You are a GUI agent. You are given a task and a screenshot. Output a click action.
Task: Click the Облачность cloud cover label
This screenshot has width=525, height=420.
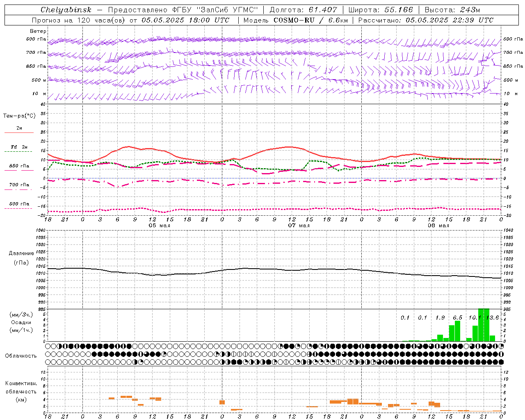[21, 356]
